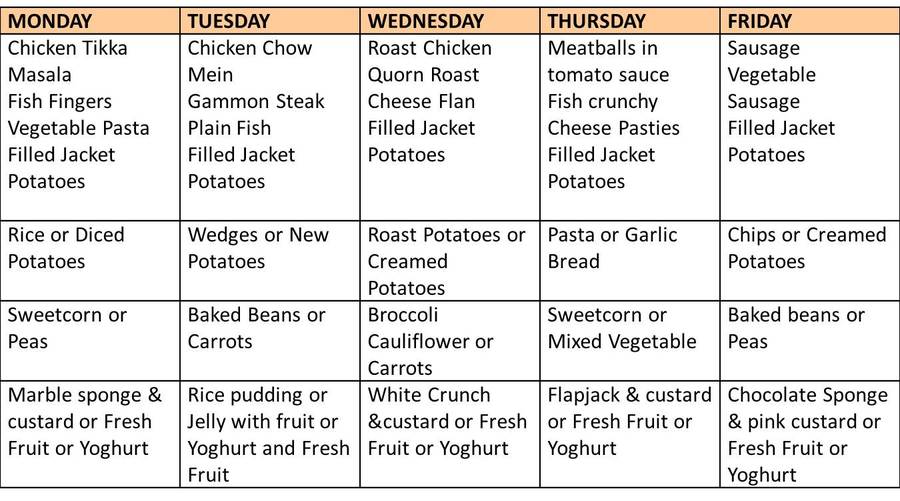This screenshot has height=501, width=900.
Task: Select the Flapjack & custard cell
Action: [630, 434]
